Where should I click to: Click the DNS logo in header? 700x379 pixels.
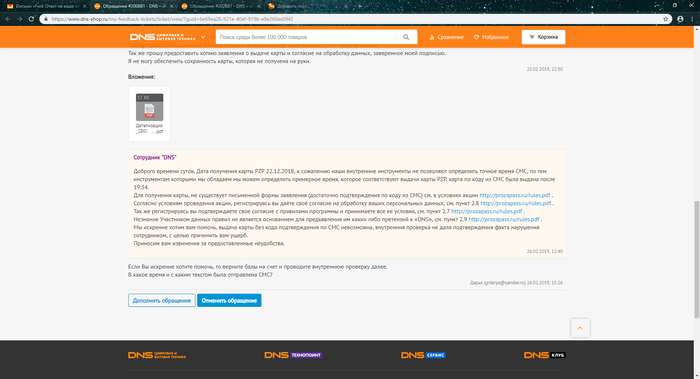click(x=162, y=37)
